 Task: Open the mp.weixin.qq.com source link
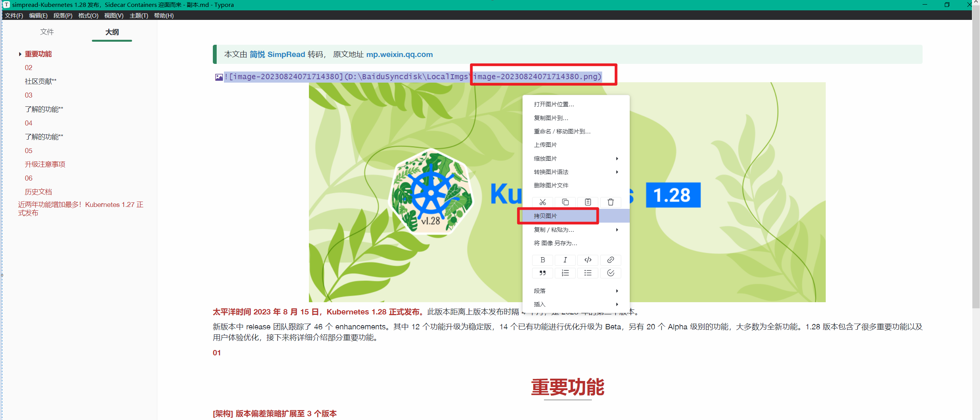399,54
